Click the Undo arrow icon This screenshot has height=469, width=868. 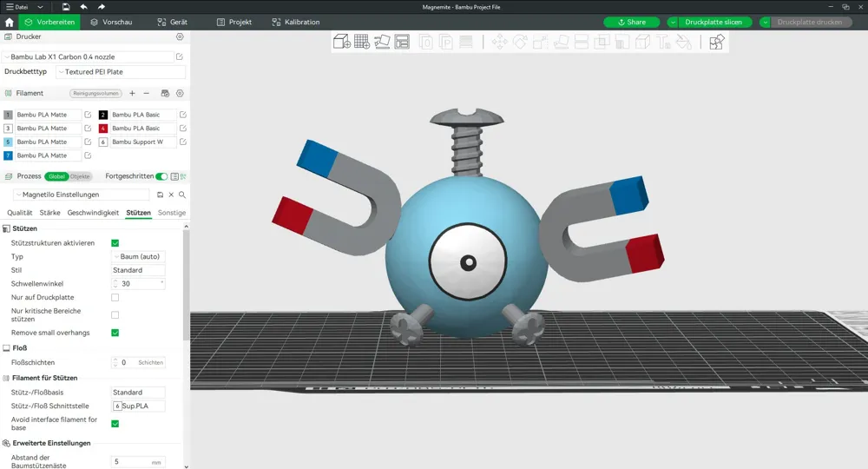(83, 7)
